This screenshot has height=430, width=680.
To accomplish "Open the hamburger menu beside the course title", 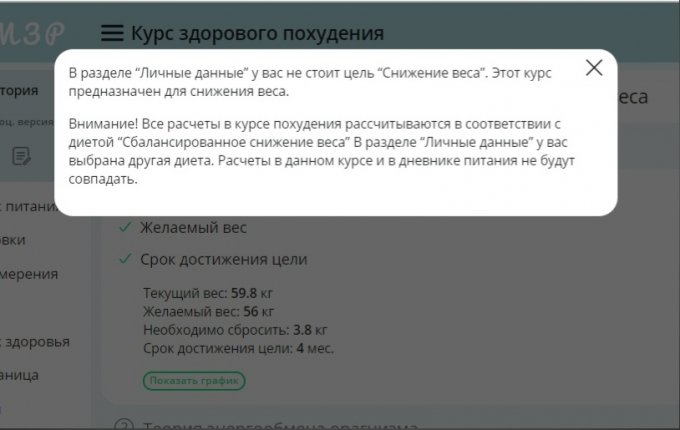I will coord(113,34).
